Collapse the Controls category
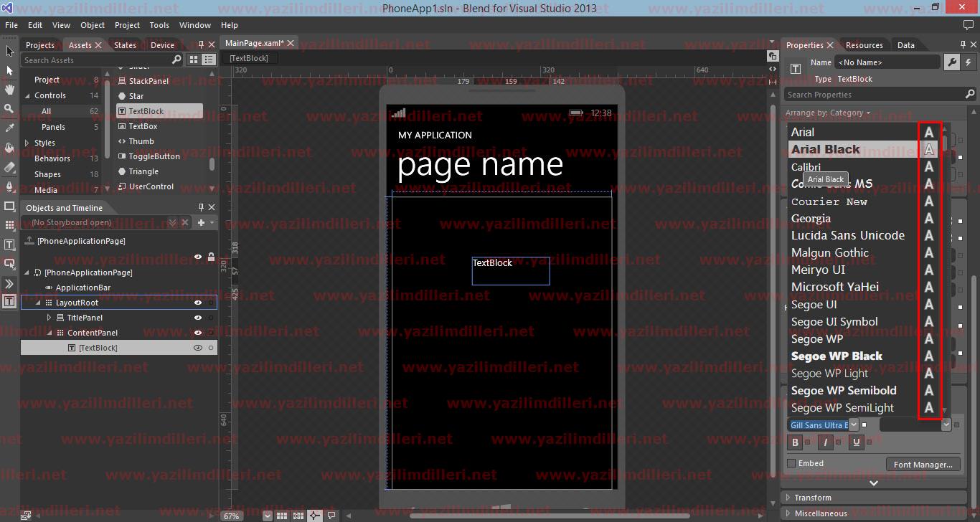Viewport: 980px width, 522px height. click(x=27, y=95)
